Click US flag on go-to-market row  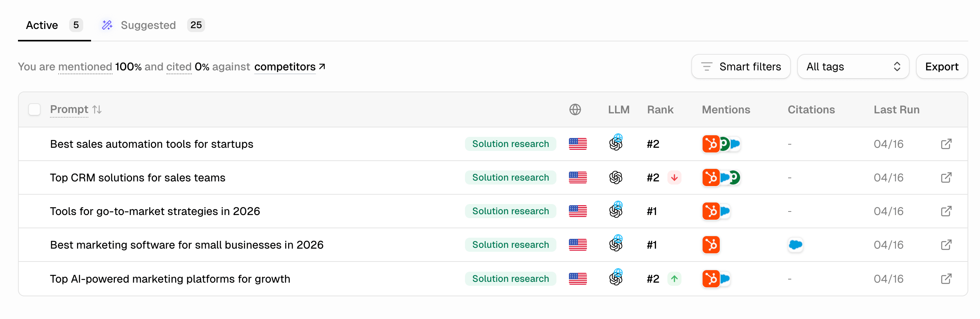578,211
